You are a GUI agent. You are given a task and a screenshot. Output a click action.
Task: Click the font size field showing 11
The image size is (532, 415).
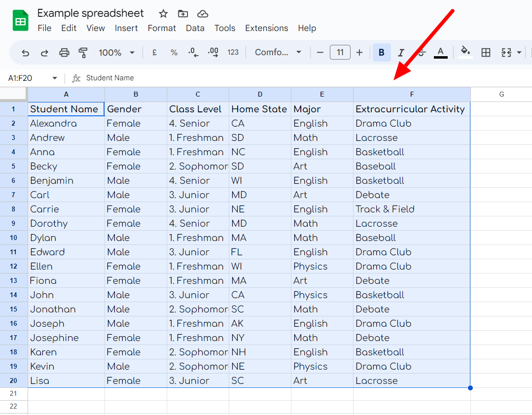340,53
